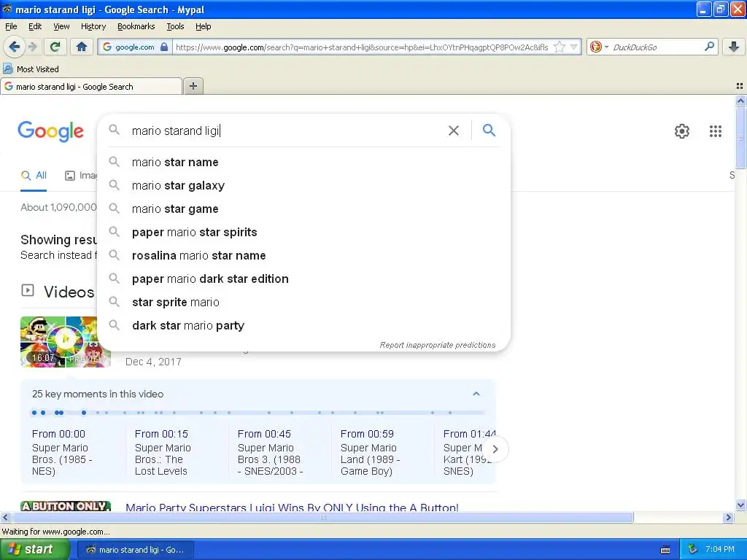Screen dimensions: 747x560
Task: Open the File menu
Action: tap(11, 26)
